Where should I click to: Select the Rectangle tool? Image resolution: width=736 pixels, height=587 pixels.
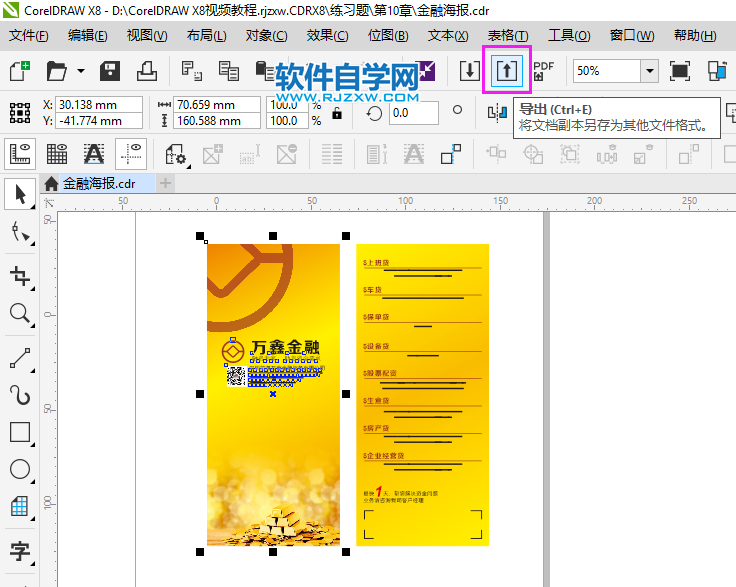[x=19, y=432]
